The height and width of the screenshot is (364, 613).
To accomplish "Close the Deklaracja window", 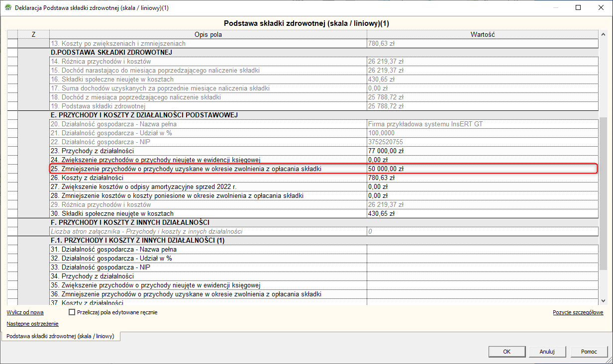I will (x=601, y=8).
